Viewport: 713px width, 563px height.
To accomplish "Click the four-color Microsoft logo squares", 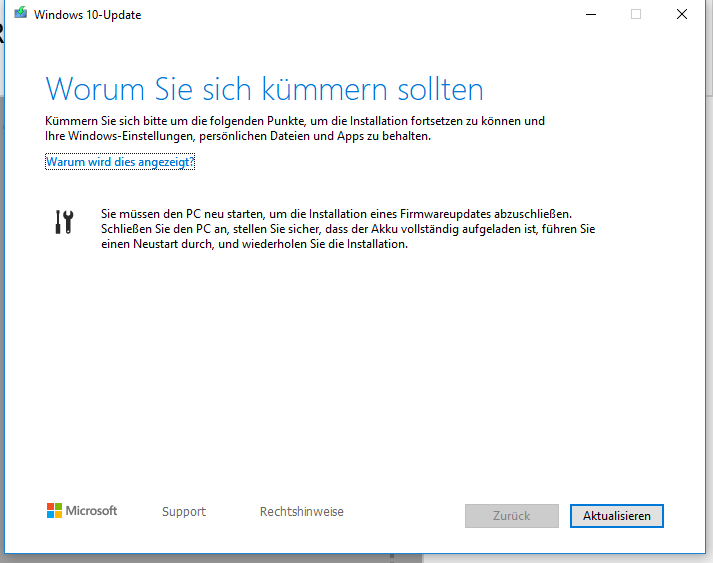I will (x=54, y=511).
